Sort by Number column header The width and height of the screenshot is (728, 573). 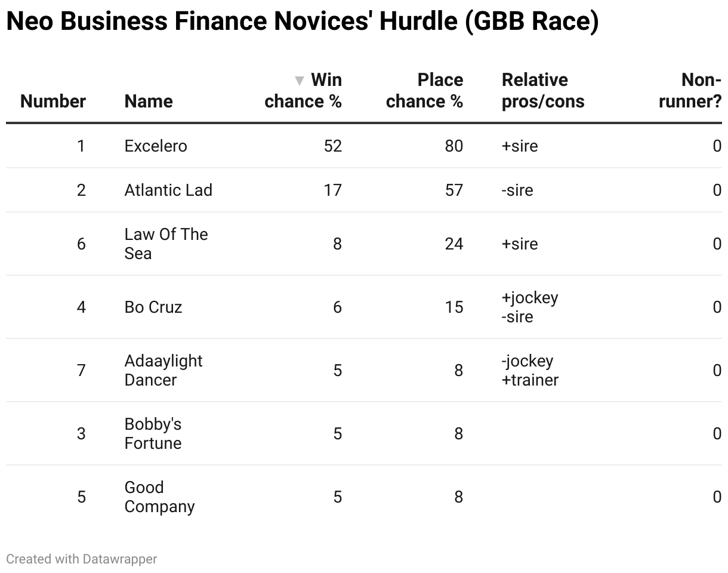click(53, 101)
